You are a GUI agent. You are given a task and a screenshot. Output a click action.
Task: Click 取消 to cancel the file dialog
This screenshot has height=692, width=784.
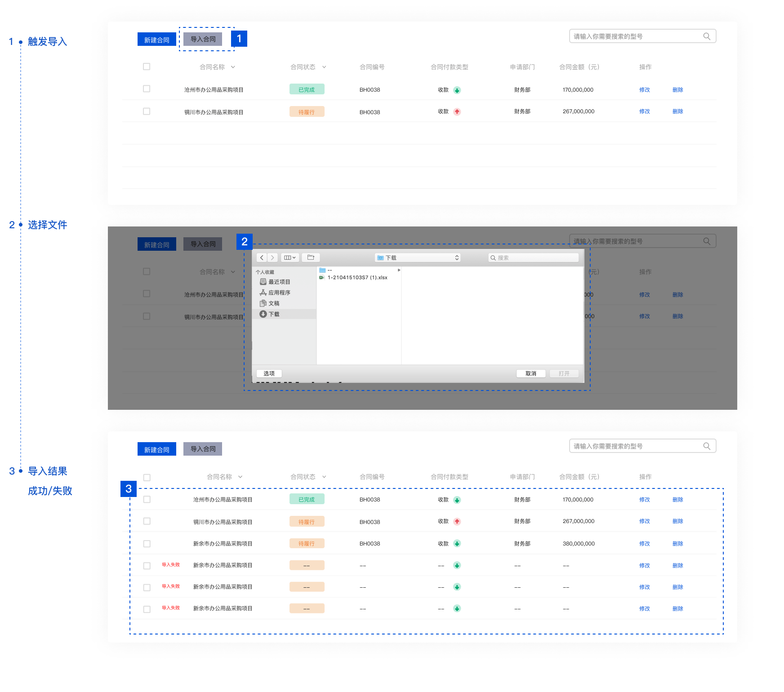pos(531,373)
